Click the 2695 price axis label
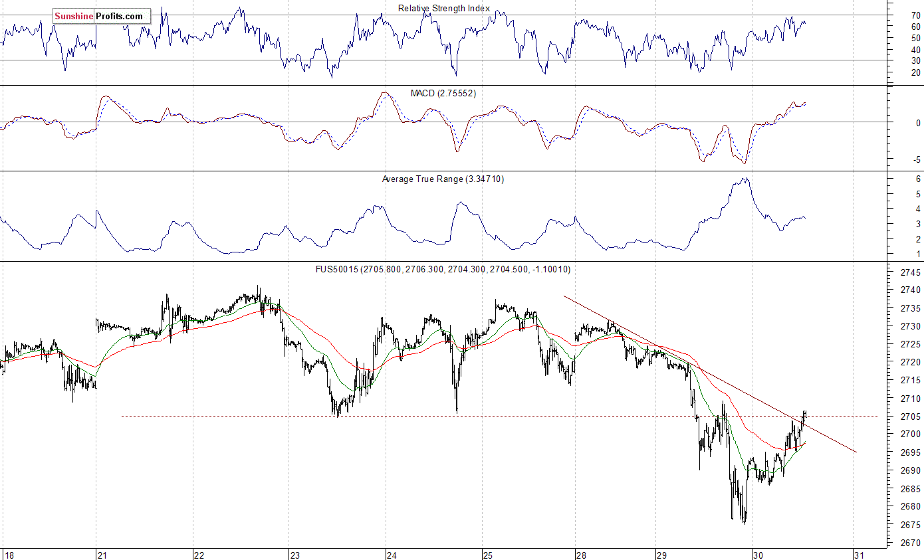This screenshot has height=560, width=924. tap(910, 452)
